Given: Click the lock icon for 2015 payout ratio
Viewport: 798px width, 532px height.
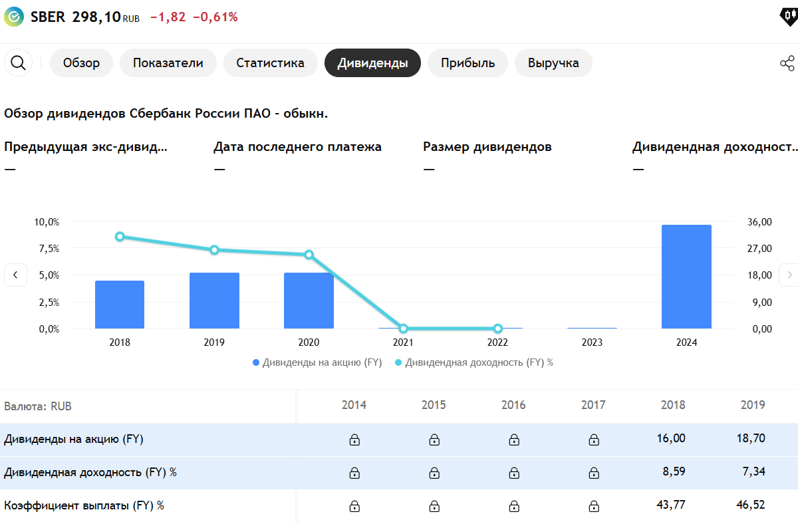Looking at the screenshot, I should (x=434, y=505).
